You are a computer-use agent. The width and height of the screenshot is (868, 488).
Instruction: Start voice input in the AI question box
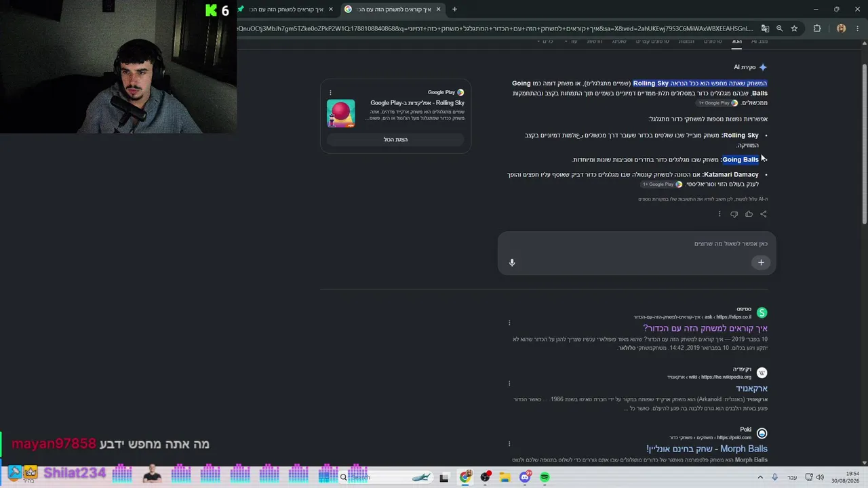coord(512,262)
